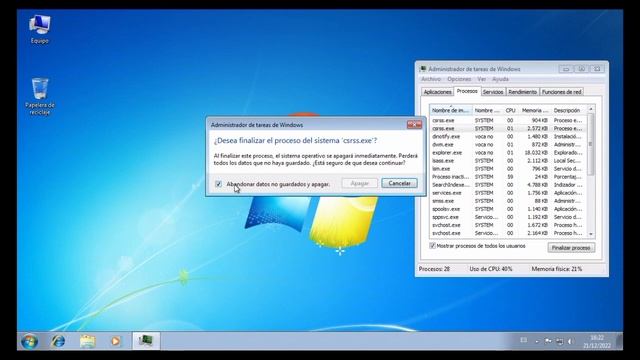Open the Ayuda menu
This screenshot has height=360, width=640.
pyautogui.click(x=500, y=79)
